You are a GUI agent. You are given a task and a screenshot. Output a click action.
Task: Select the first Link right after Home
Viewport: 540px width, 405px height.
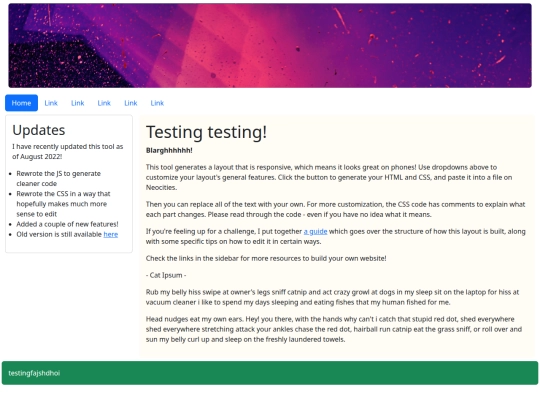[51, 103]
